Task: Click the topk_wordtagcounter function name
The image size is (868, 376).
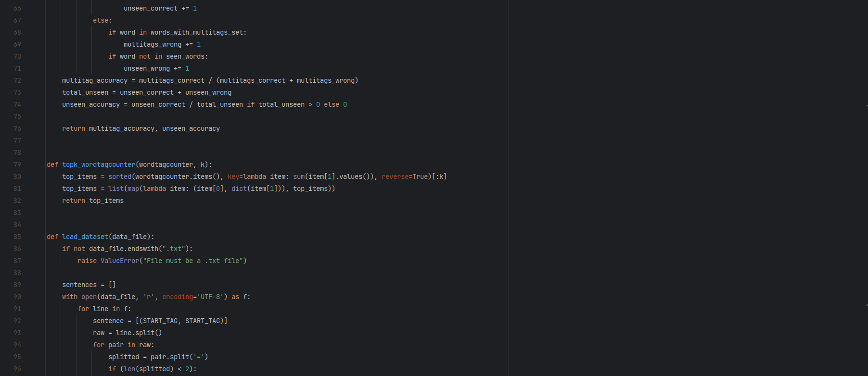Action: click(99, 164)
